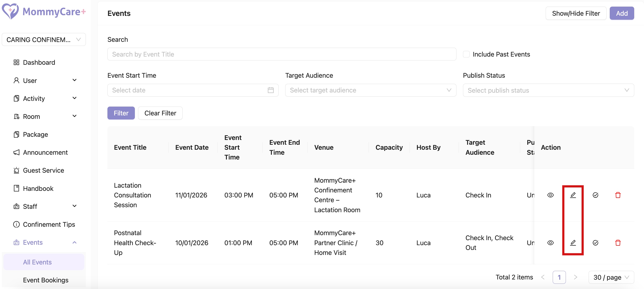
Task: Go to Announcement menu item
Action: point(45,152)
